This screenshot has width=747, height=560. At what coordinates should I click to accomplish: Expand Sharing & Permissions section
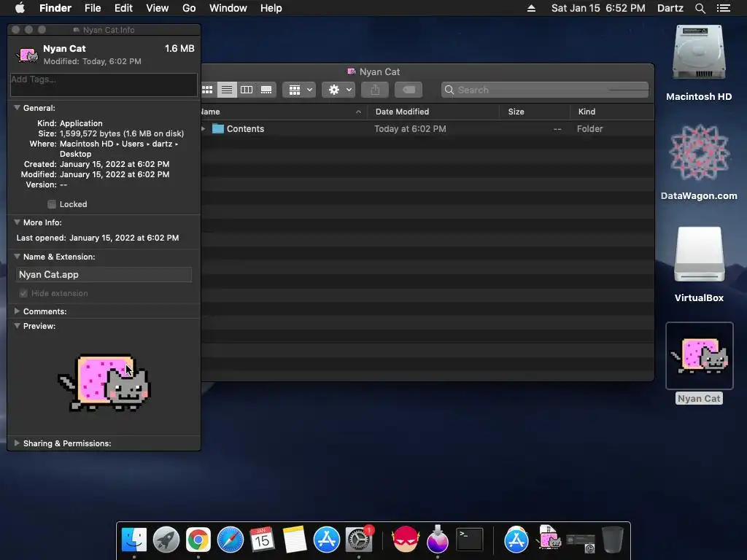click(18, 443)
